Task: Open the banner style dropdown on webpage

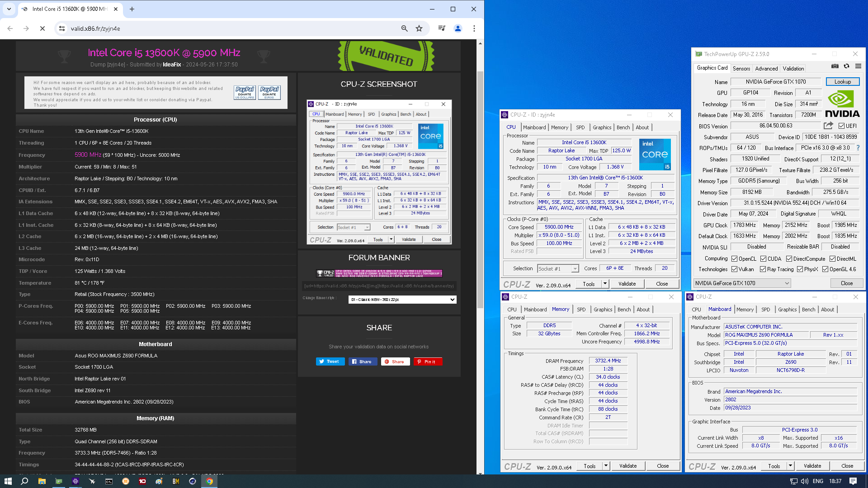Action: point(402,300)
